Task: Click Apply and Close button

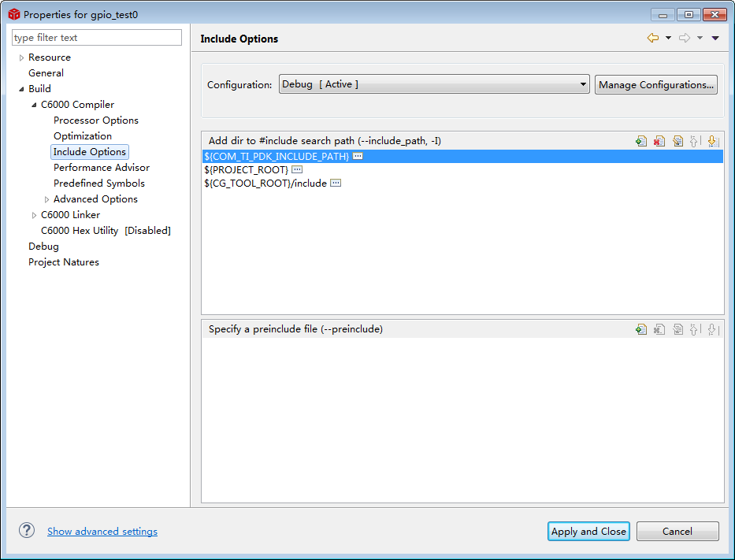Action: [588, 532]
